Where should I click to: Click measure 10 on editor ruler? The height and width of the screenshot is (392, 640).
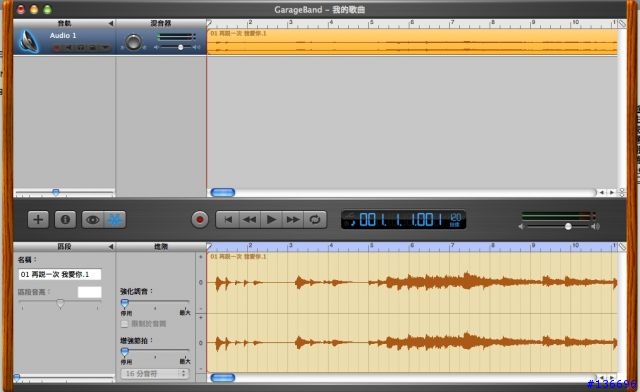[575, 246]
